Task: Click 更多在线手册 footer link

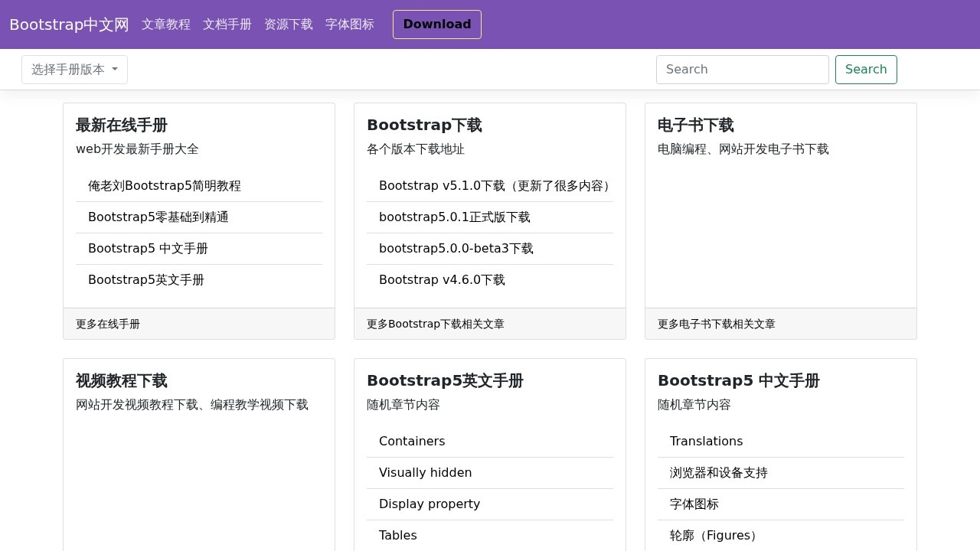Action: (x=108, y=324)
